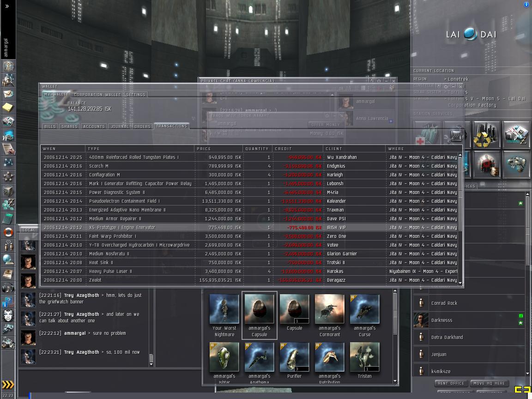Screen dimensions: 532x399
Task: Open the Wallet coins icon in the Neocom
Action: pos(8,205)
